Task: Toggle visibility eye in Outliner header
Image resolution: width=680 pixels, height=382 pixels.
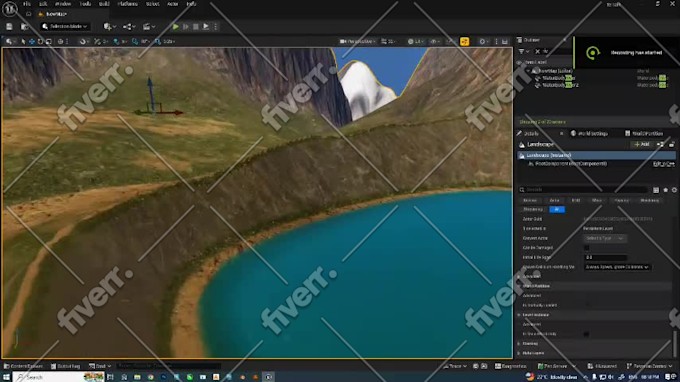Action: [519, 62]
